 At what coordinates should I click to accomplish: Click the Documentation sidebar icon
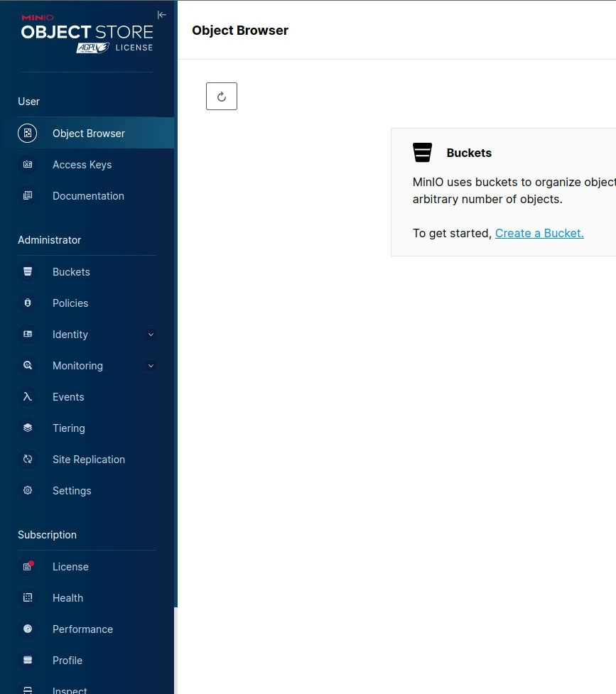click(x=28, y=195)
